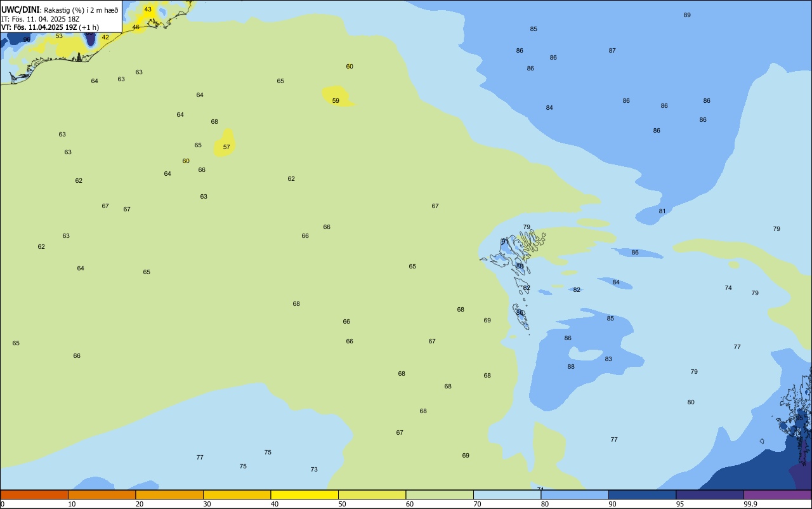Click the 91 value over the islands
The width and height of the screenshot is (812, 509).
(x=505, y=242)
